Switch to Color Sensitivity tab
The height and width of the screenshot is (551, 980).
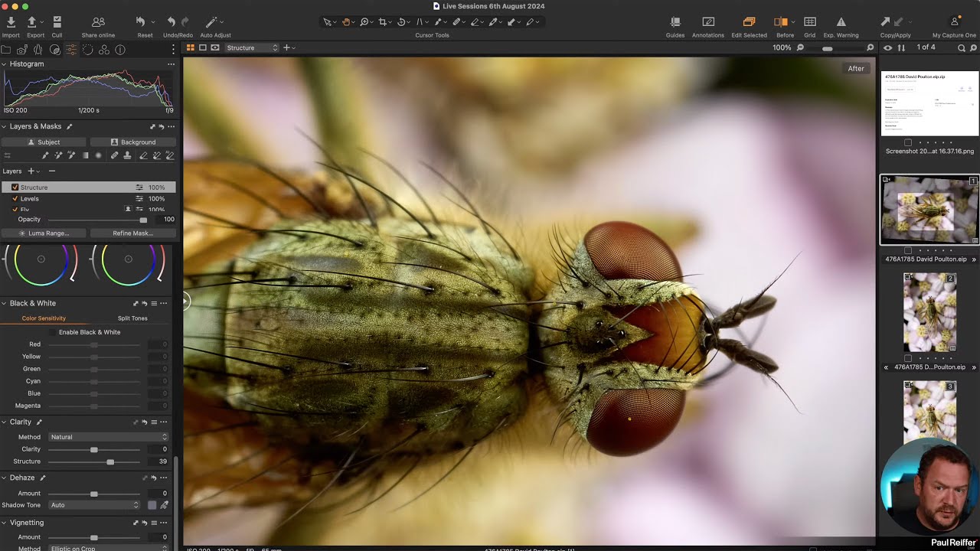coord(44,318)
